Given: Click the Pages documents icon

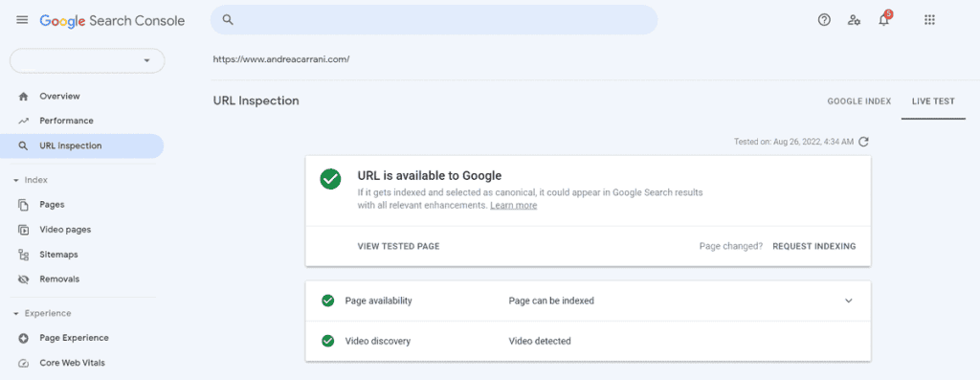Looking at the screenshot, I should 24,205.
